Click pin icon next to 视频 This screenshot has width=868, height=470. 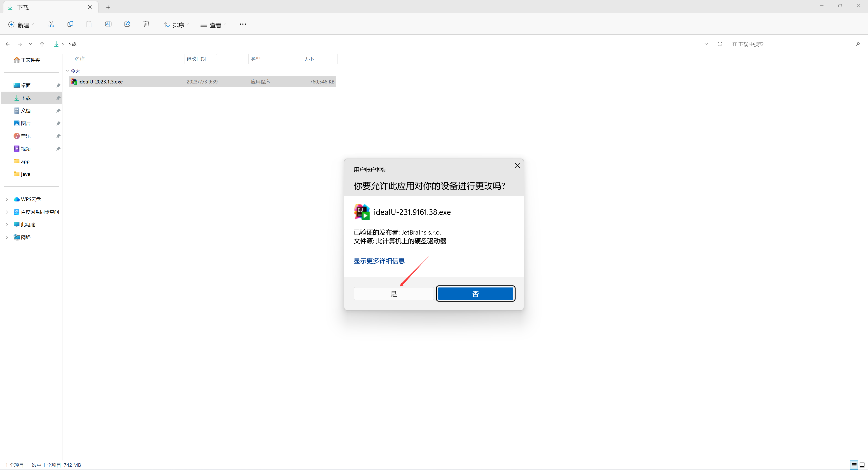58,149
